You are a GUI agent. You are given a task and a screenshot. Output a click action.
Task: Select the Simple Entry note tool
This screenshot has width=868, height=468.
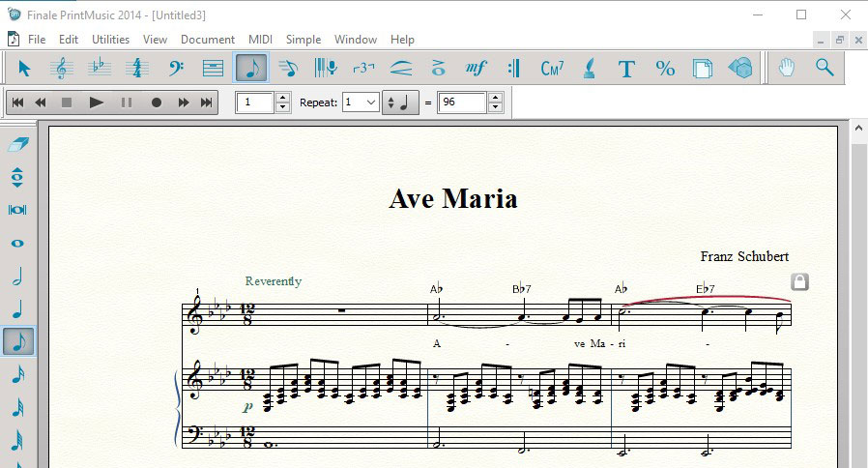pos(251,68)
